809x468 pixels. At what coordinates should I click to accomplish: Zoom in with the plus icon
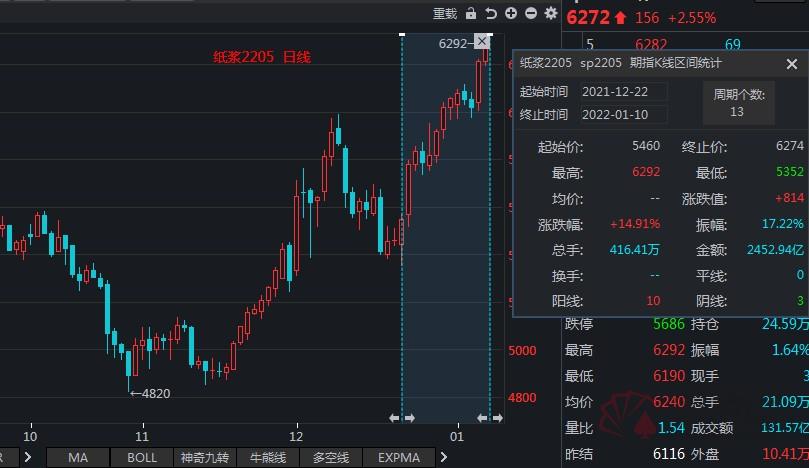511,13
